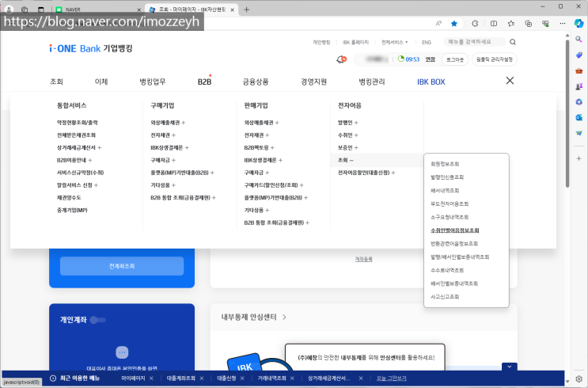
Task: Open the notification bell icon
Action: pyautogui.click(x=341, y=59)
